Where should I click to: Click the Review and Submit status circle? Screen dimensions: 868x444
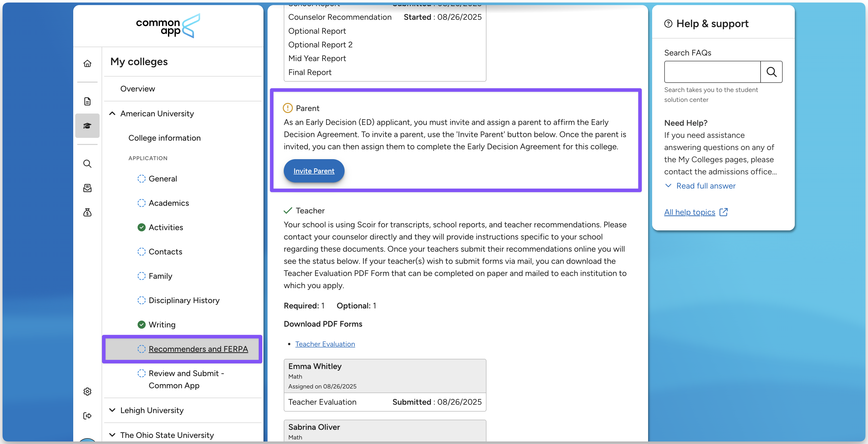coord(142,373)
